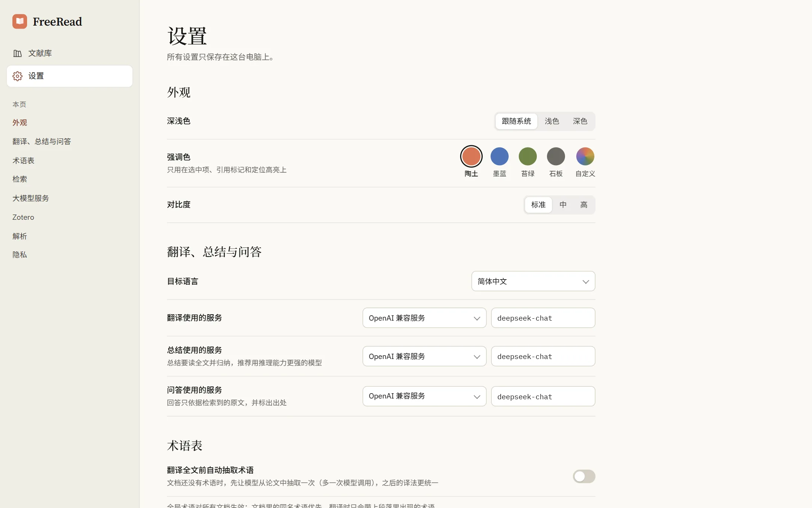Open the 总结使用的服务 provider dropdown
Image resolution: width=812 pixels, height=508 pixels.
click(424, 356)
